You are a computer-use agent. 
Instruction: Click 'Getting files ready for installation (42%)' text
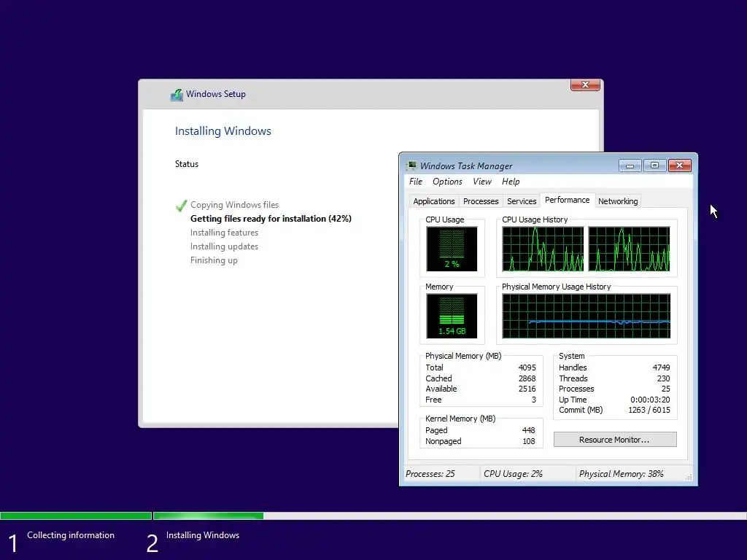click(x=271, y=219)
